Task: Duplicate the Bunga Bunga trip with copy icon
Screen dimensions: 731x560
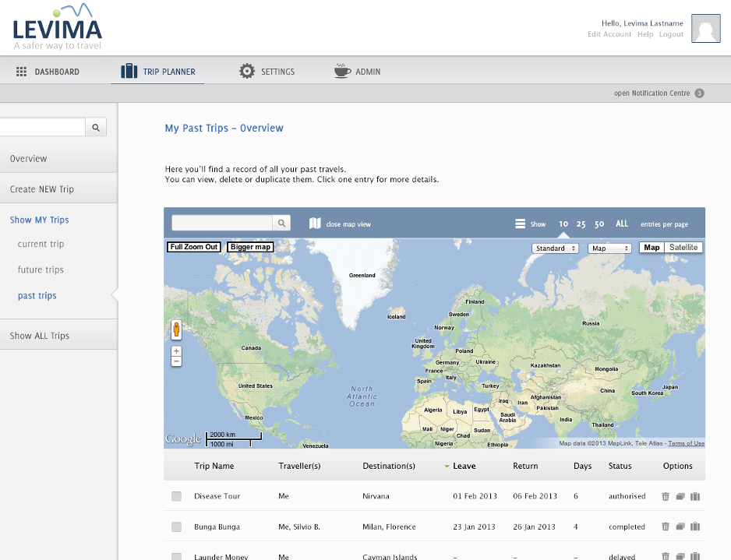Action: pyautogui.click(x=680, y=527)
